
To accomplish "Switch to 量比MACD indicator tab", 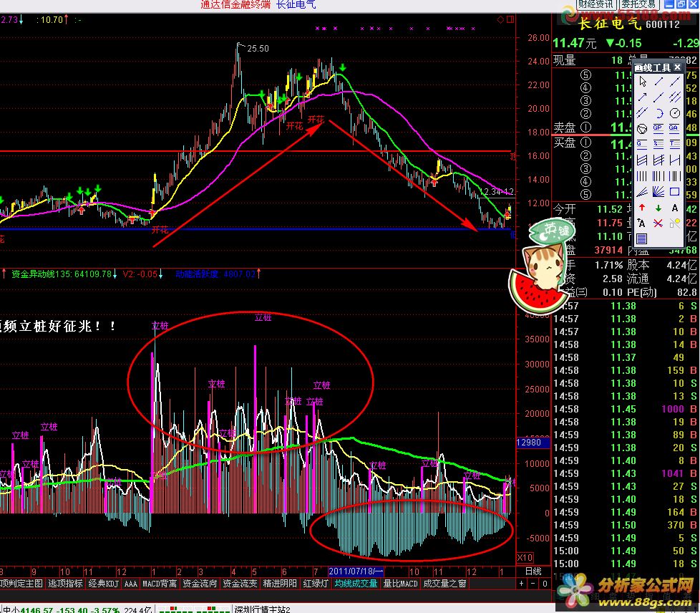I will click(400, 584).
